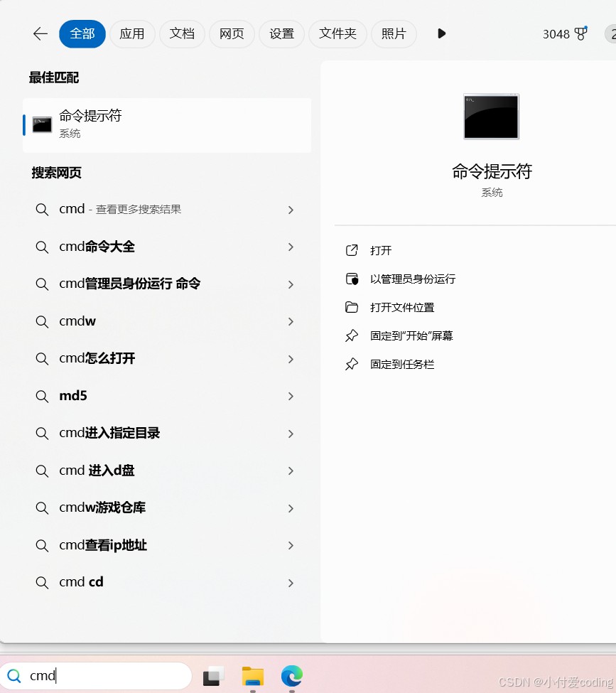Screen dimensions: 616x693
Task: Select web suggestion cmd cd
Action: click(x=167, y=583)
